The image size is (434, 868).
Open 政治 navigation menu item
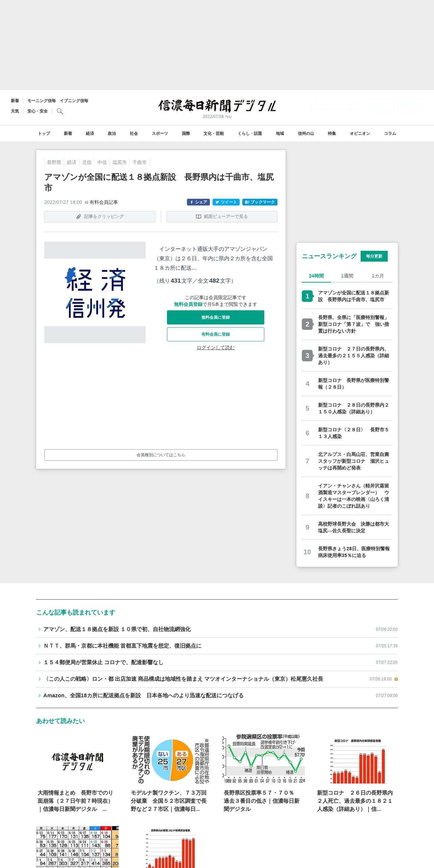[112, 134]
